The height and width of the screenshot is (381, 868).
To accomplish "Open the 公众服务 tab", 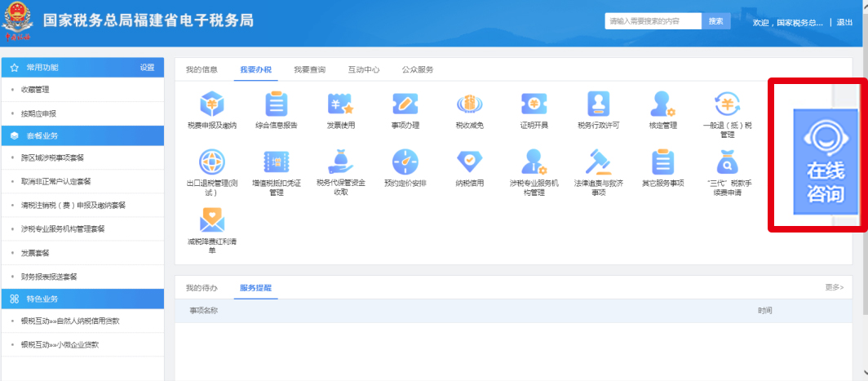I will pos(418,70).
